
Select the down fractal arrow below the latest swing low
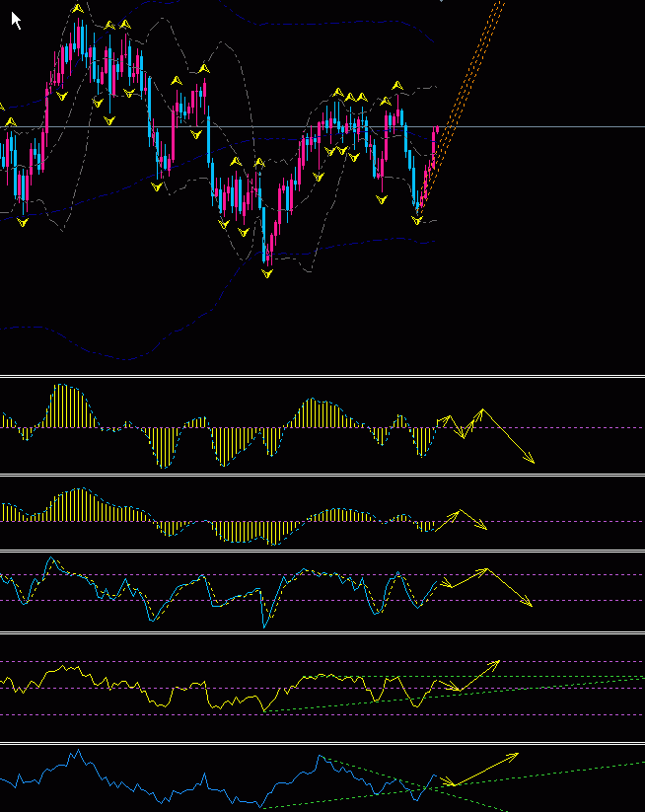(417, 220)
